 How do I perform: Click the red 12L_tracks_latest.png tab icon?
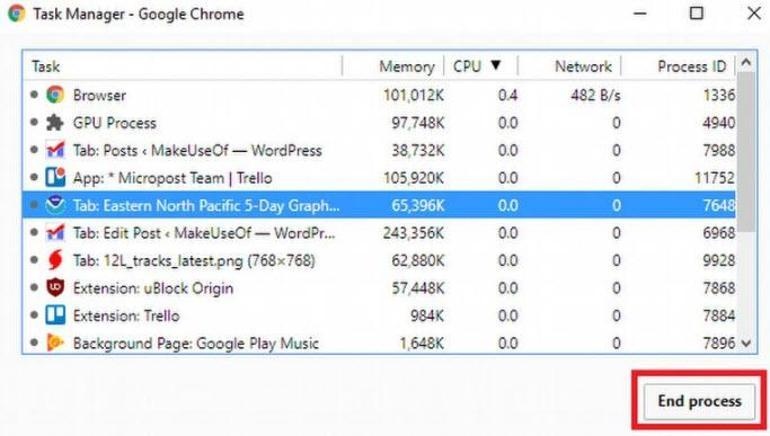[55, 260]
